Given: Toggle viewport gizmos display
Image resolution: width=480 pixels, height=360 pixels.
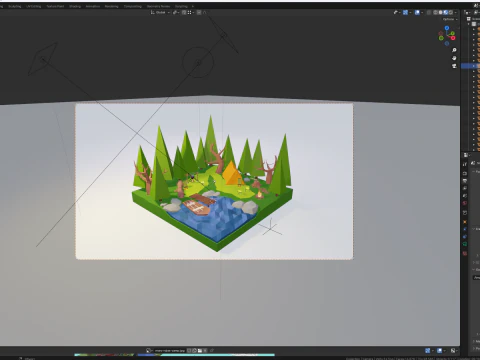Looking at the screenshot, I should click(x=405, y=12).
